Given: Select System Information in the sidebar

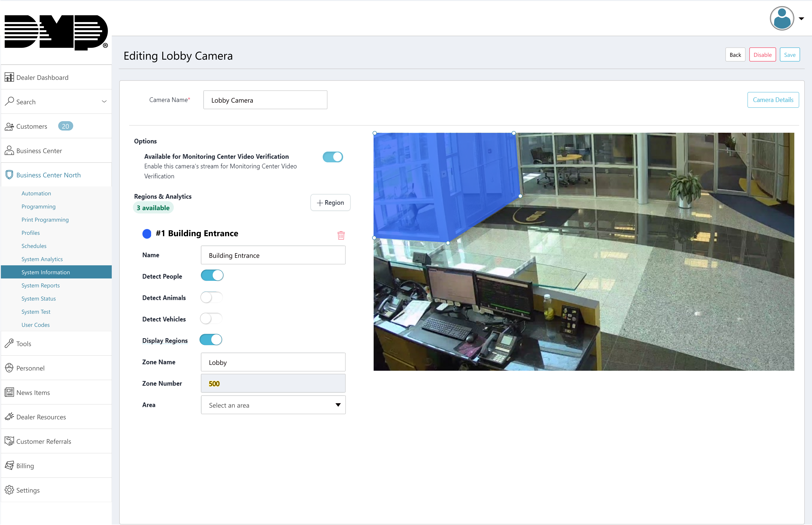Looking at the screenshot, I should point(56,272).
